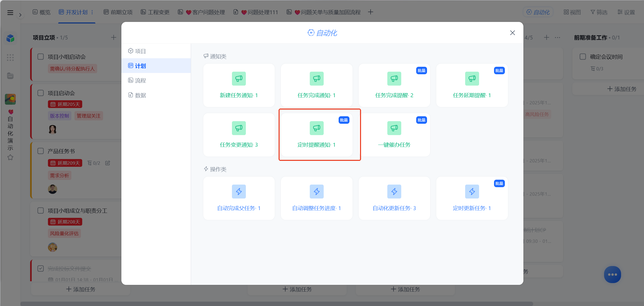Click the plus icon next to 4/5 column

tap(547, 38)
